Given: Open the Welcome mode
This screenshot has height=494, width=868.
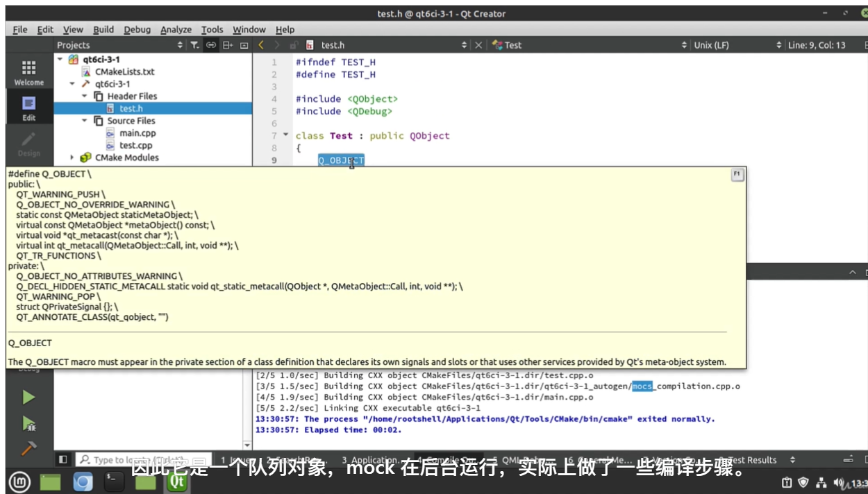Looking at the screenshot, I should click(x=28, y=72).
